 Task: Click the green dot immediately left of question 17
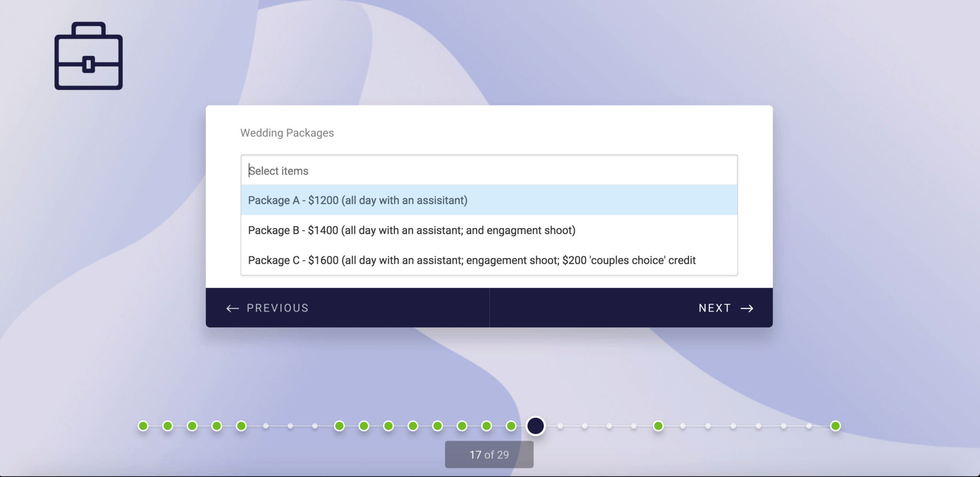coord(511,425)
